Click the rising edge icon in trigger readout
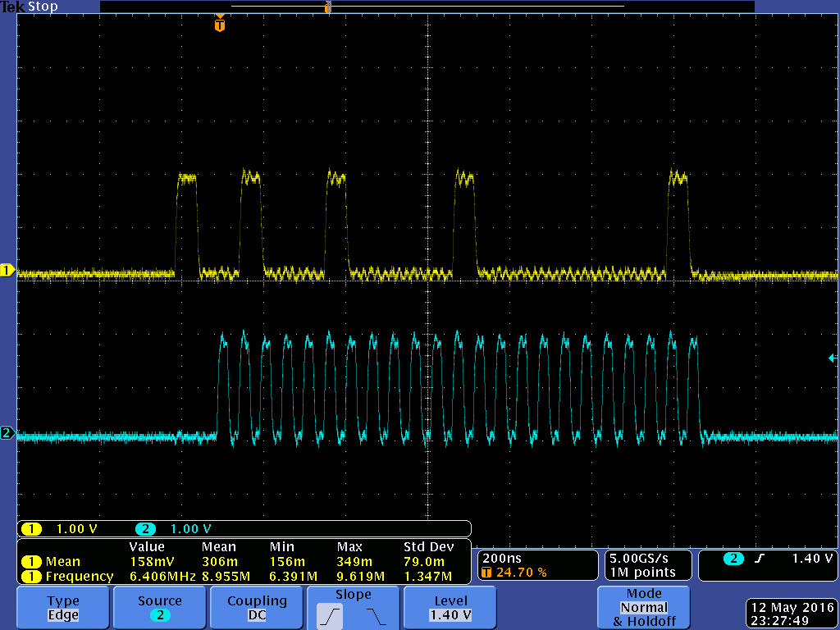The width and height of the screenshot is (840, 630). click(760, 559)
